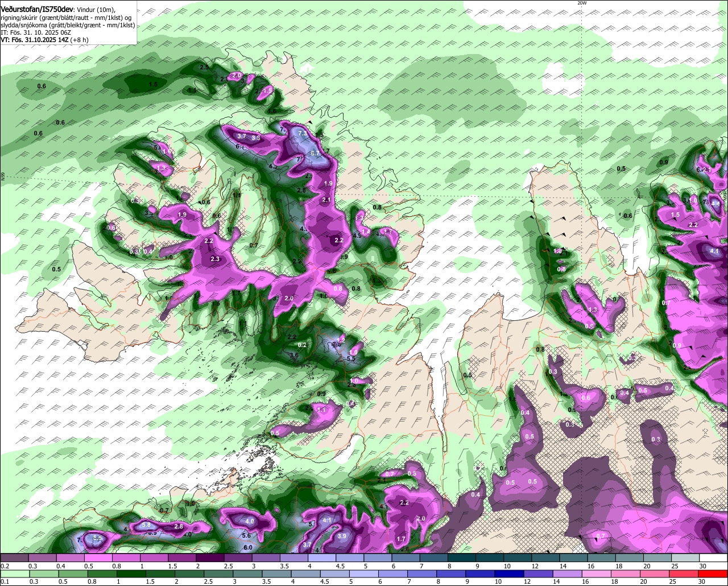
Task: Click the '25' label under the upper legend
Action: [675, 566]
